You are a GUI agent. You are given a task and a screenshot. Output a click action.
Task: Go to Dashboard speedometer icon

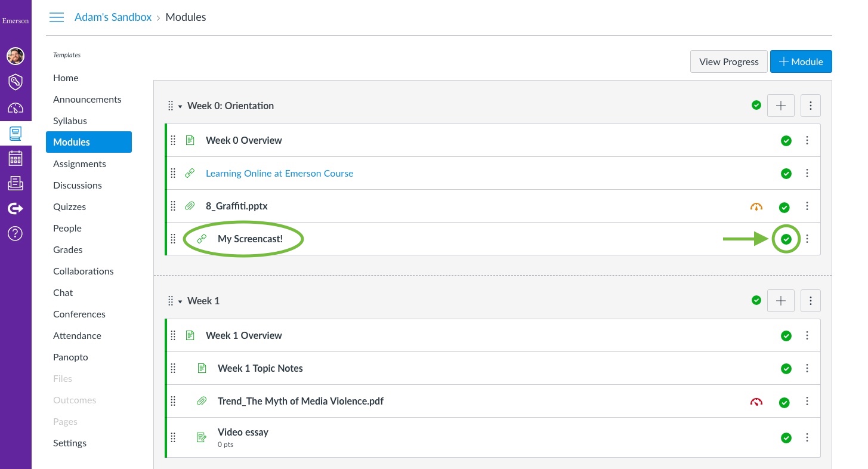16,108
